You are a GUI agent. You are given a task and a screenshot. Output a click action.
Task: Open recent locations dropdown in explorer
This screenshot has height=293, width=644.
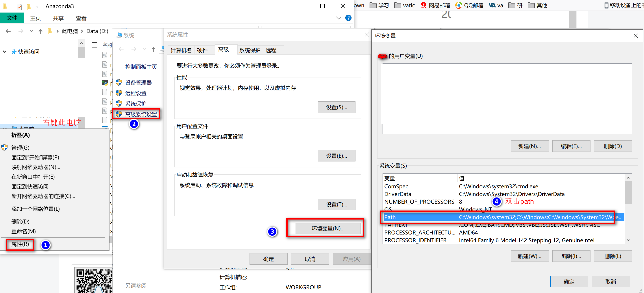tap(31, 31)
